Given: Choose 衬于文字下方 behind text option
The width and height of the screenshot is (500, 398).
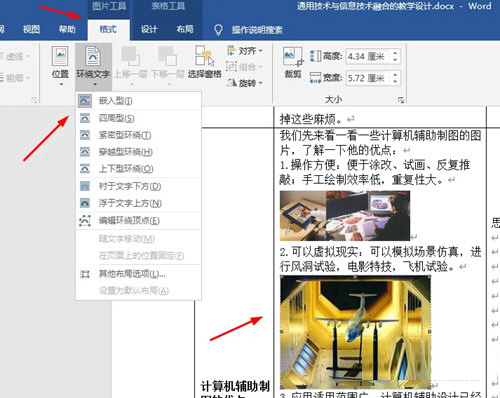Looking at the screenshot, I should click(x=139, y=186).
